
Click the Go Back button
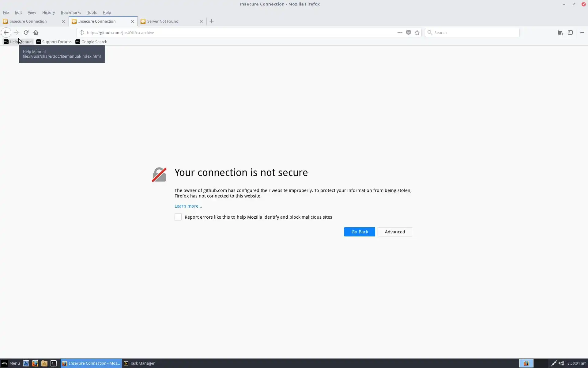tap(359, 232)
